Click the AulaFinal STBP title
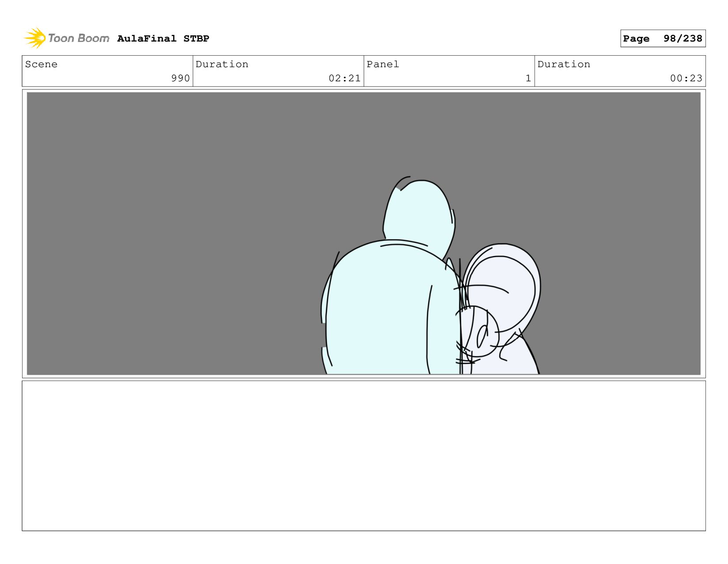The height and width of the screenshot is (564, 728). 163,38
